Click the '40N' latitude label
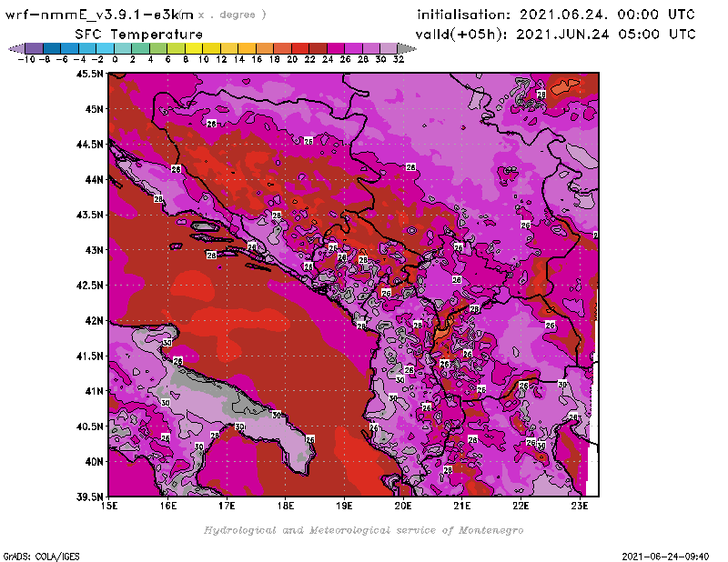Viewport: 728px width, 562px height. click(94, 462)
